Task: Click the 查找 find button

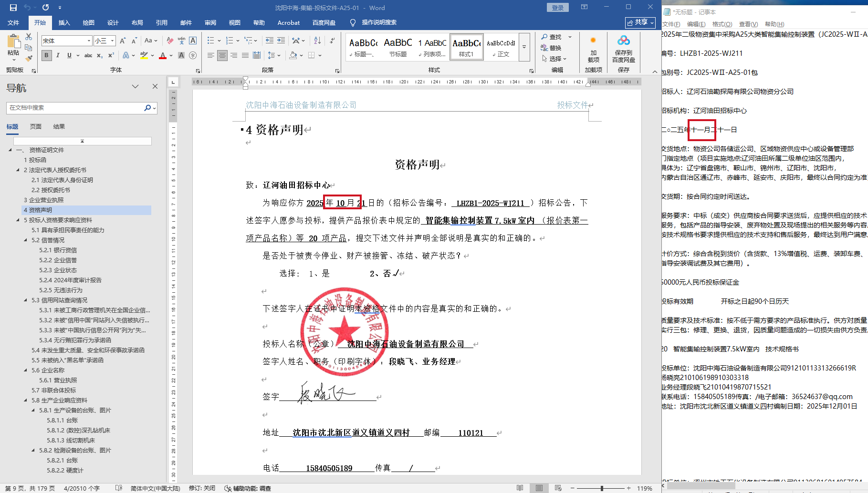Action: point(552,37)
